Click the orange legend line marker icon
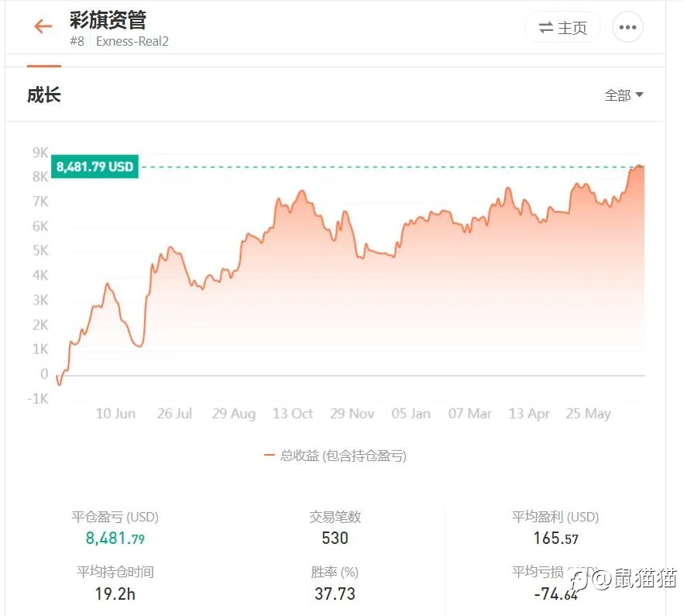Viewport: 684px width, 616px height. click(269, 456)
